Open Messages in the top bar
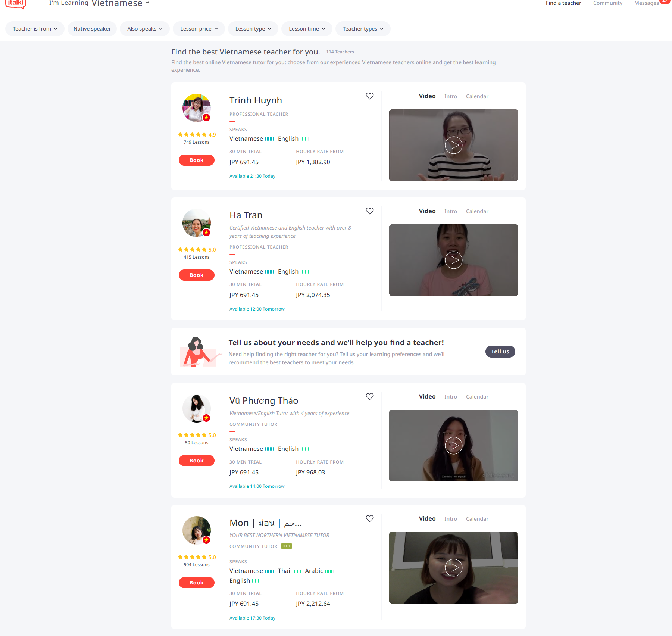This screenshot has height=636, width=672. (647, 3)
